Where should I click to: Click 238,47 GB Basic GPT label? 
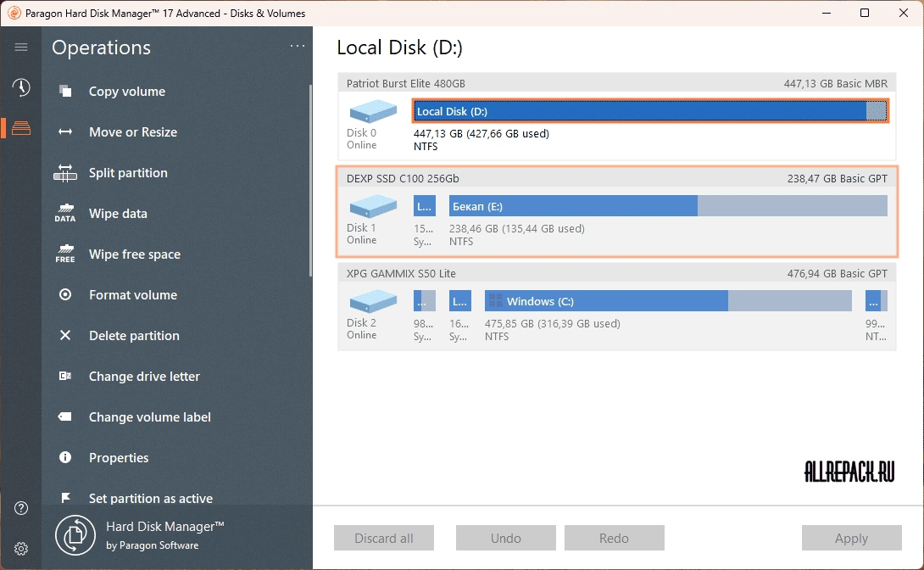click(x=838, y=179)
